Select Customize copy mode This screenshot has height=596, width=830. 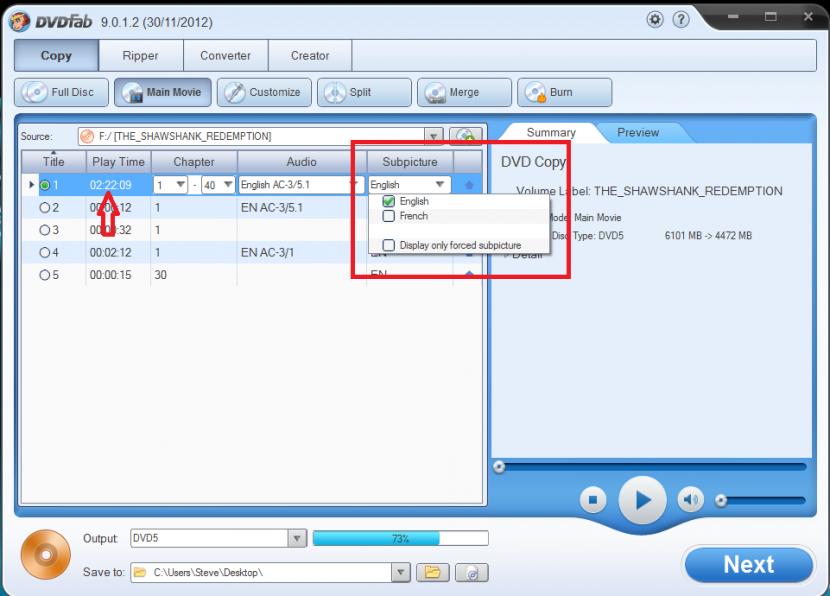pyautogui.click(x=264, y=92)
